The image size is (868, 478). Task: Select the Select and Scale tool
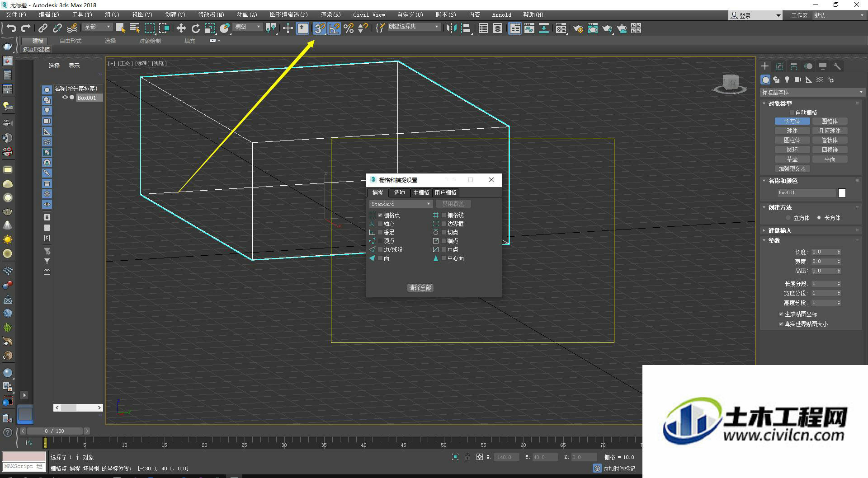[210, 28]
